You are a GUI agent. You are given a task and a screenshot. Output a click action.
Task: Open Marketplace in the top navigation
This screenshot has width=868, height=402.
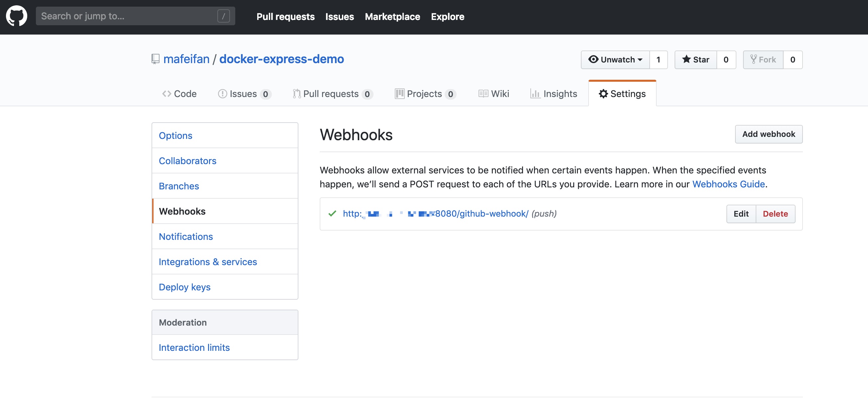(392, 17)
